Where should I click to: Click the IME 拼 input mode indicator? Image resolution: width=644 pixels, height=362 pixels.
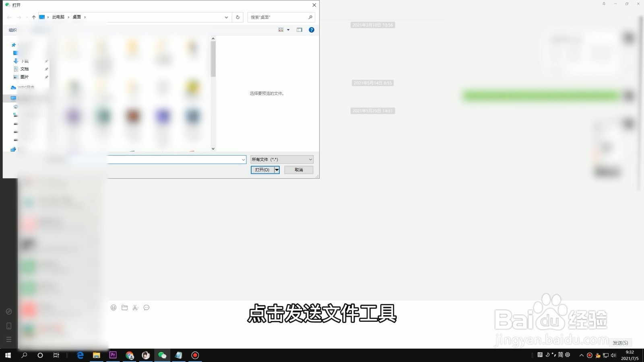pyautogui.click(x=540, y=355)
